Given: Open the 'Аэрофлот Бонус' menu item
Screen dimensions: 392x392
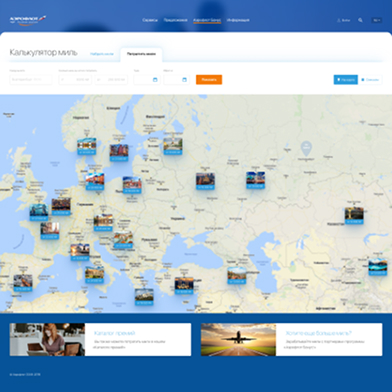Looking at the screenshot, I should pos(207,20).
